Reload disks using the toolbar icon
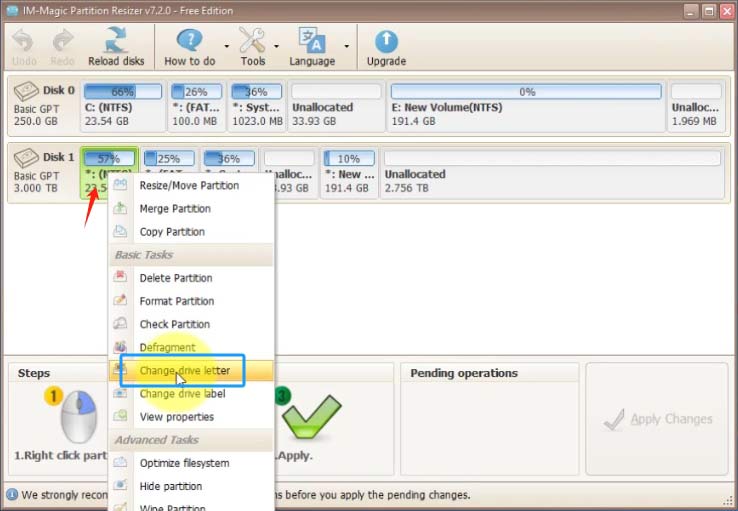The width and height of the screenshot is (738, 511). (116, 40)
